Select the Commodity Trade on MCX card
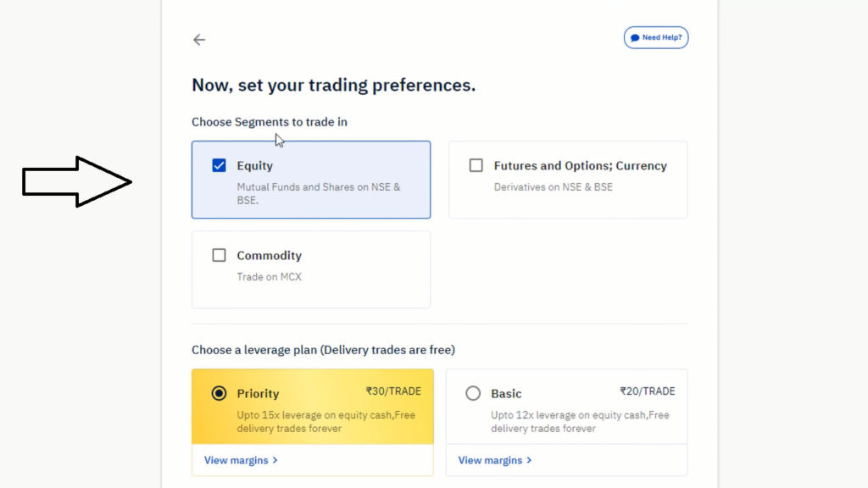The image size is (868, 488). click(x=311, y=269)
